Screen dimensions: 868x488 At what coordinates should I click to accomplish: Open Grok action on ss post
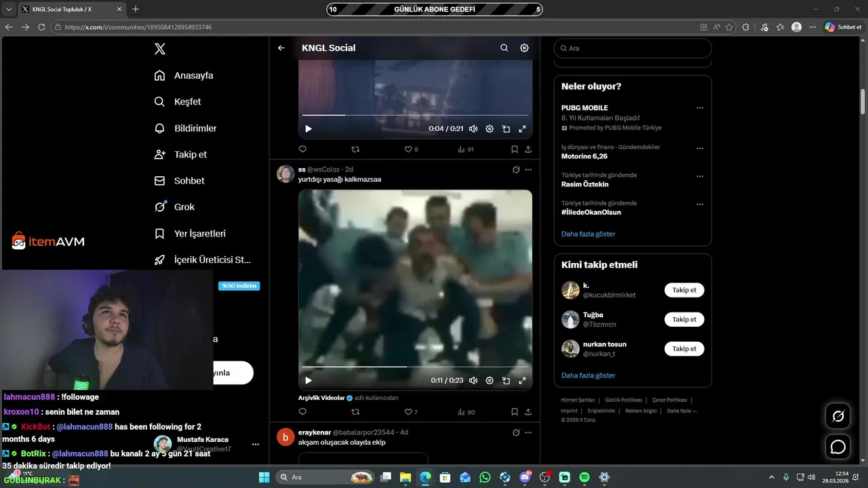(516, 169)
